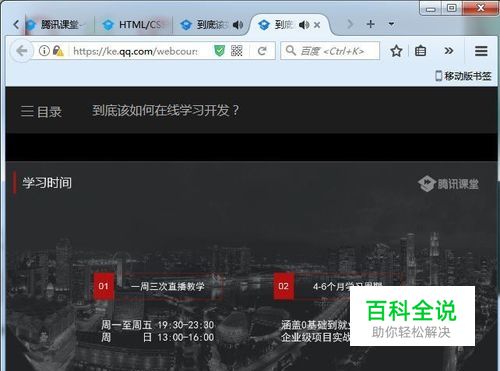Click 周一至周五 19:30-23:30 text
This screenshot has width=500, height=371.
pyautogui.click(x=158, y=325)
